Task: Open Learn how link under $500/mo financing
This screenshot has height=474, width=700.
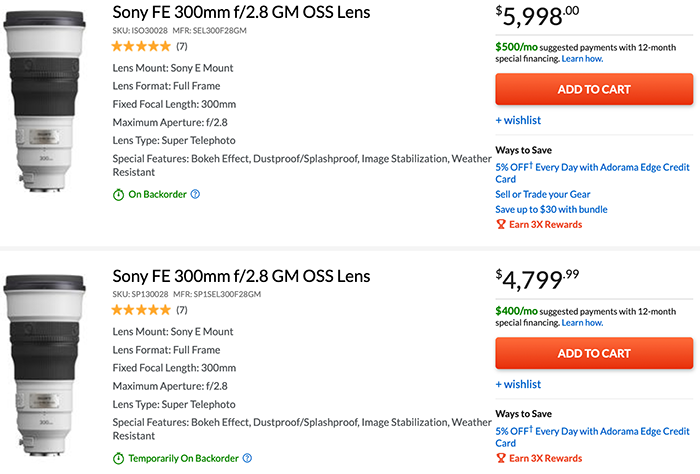Action: point(582,59)
